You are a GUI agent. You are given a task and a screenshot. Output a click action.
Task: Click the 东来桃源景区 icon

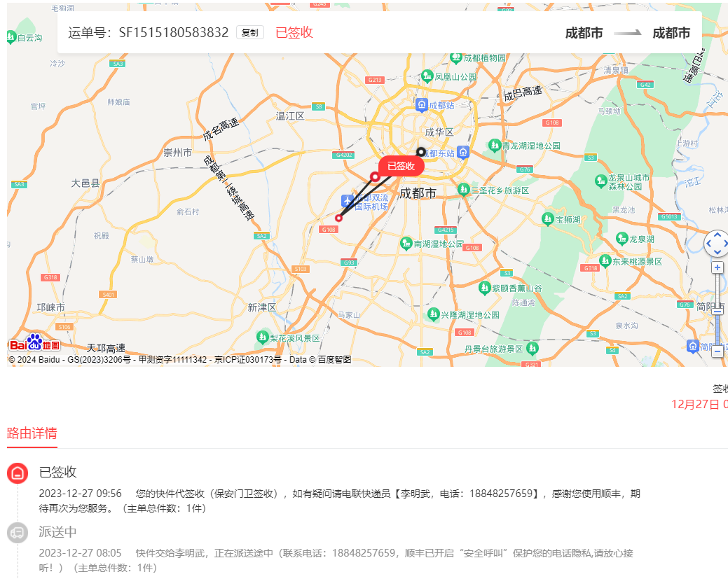click(x=605, y=260)
